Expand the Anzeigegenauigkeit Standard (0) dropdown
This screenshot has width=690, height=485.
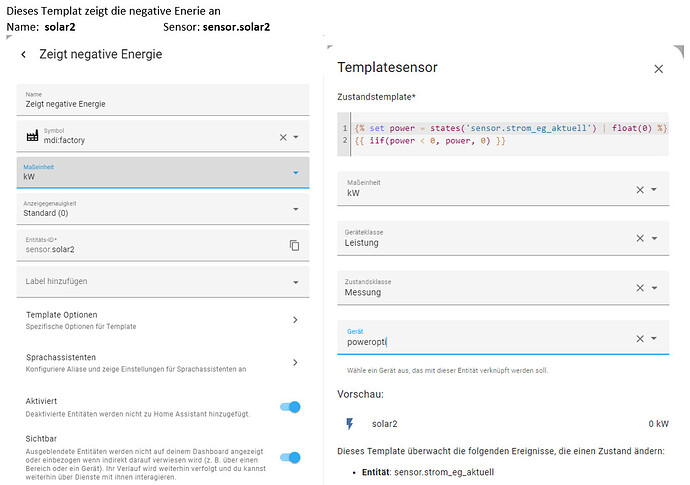coord(163,209)
